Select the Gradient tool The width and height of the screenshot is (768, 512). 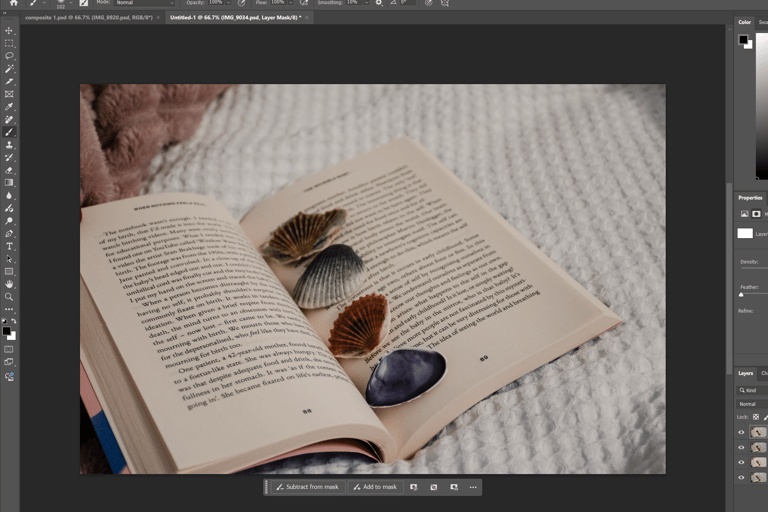coord(9,183)
